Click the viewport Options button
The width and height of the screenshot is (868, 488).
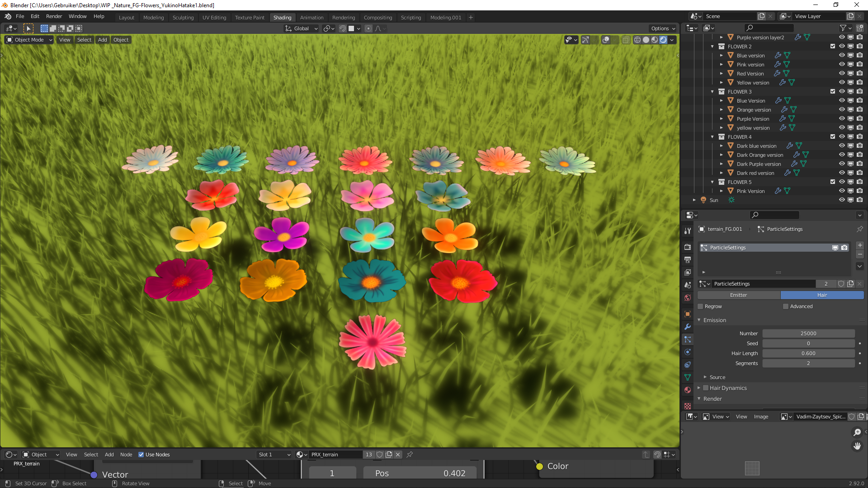663,28
